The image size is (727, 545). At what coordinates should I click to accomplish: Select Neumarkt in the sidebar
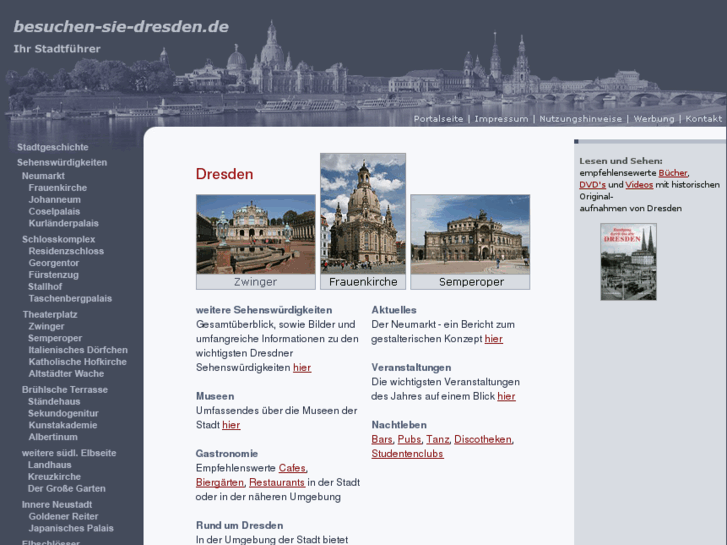[x=43, y=176]
